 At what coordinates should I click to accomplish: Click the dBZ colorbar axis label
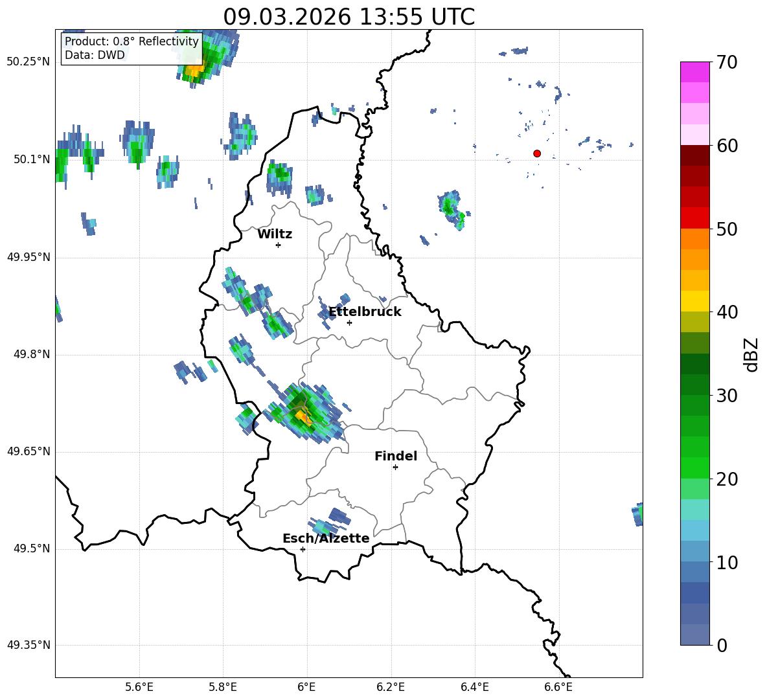(x=751, y=354)
